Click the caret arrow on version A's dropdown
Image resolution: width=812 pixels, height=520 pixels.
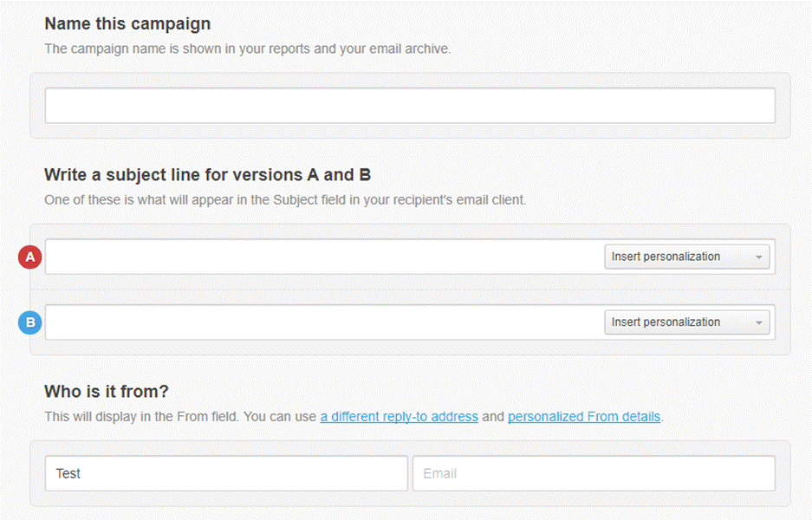pyautogui.click(x=758, y=257)
